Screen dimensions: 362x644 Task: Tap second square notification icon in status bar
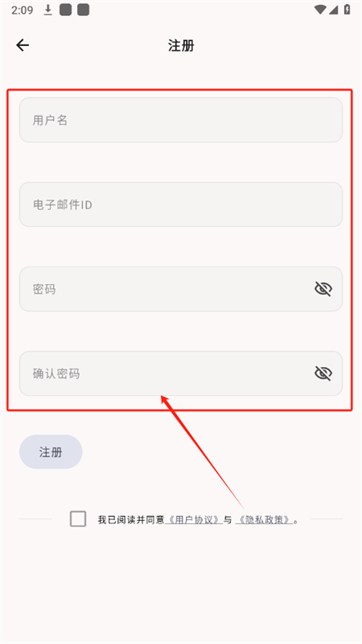pos(84,10)
